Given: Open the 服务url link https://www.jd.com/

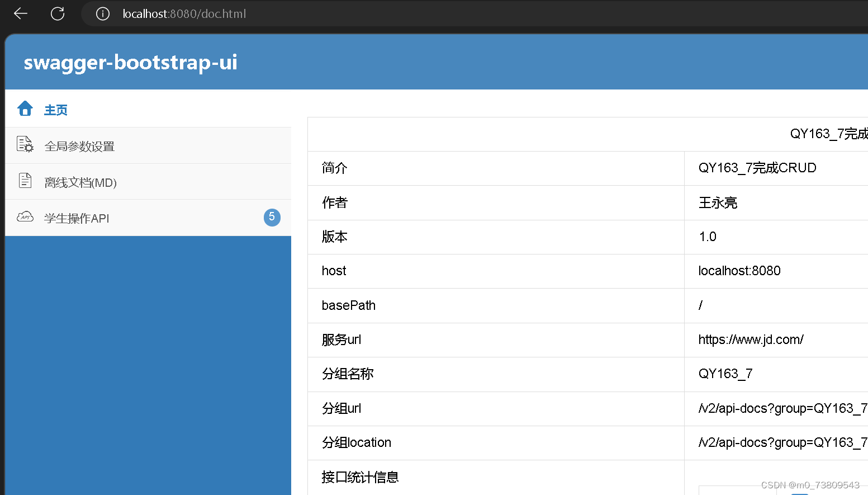Looking at the screenshot, I should (751, 340).
